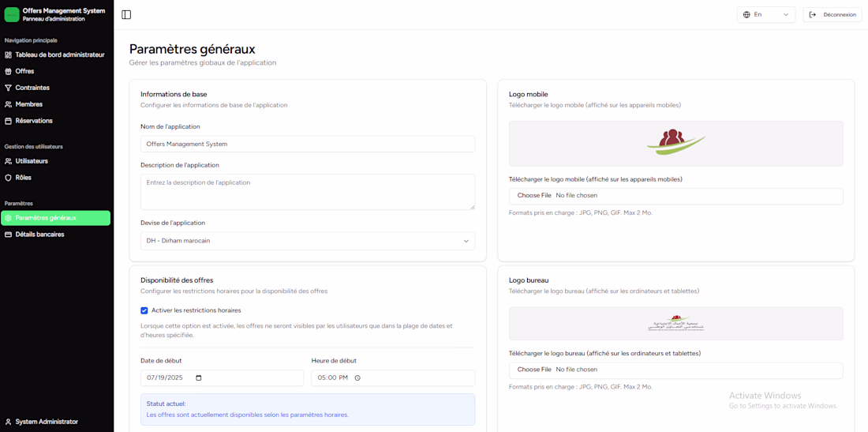Viewport: 868px width, 432px height.
Task: Click the Rôles shield icon
Action: pyautogui.click(x=9, y=178)
